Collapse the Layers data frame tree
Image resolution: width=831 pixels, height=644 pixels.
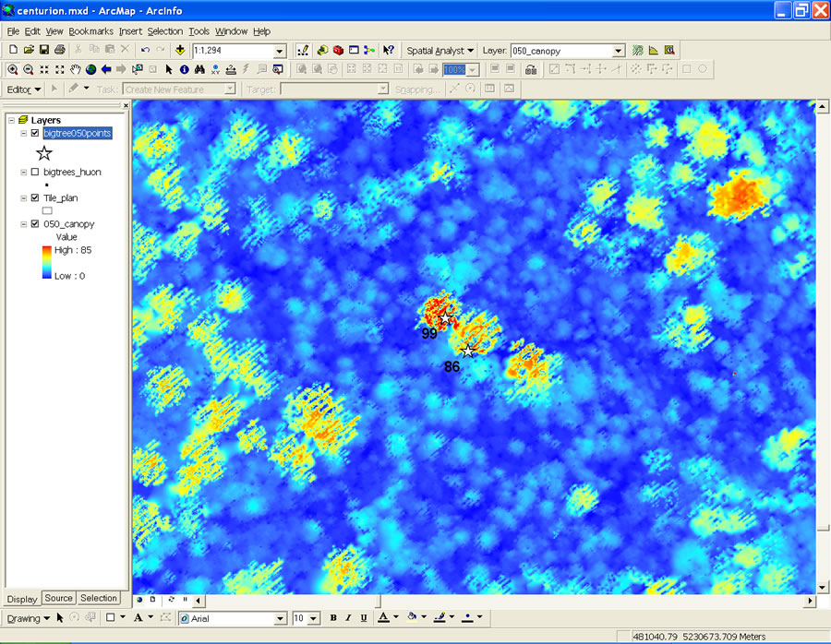pyautogui.click(x=12, y=120)
